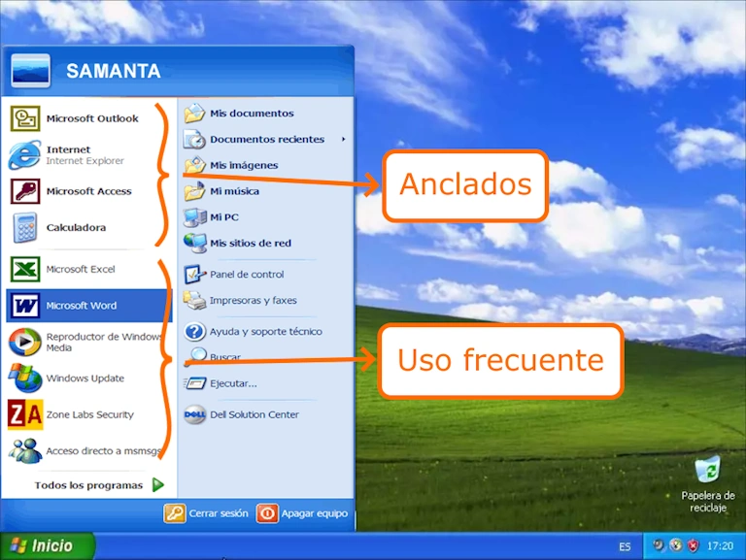Open Impresoras y faxes icon
Image resolution: width=746 pixels, height=560 pixels.
pyautogui.click(x=194, y=301)
